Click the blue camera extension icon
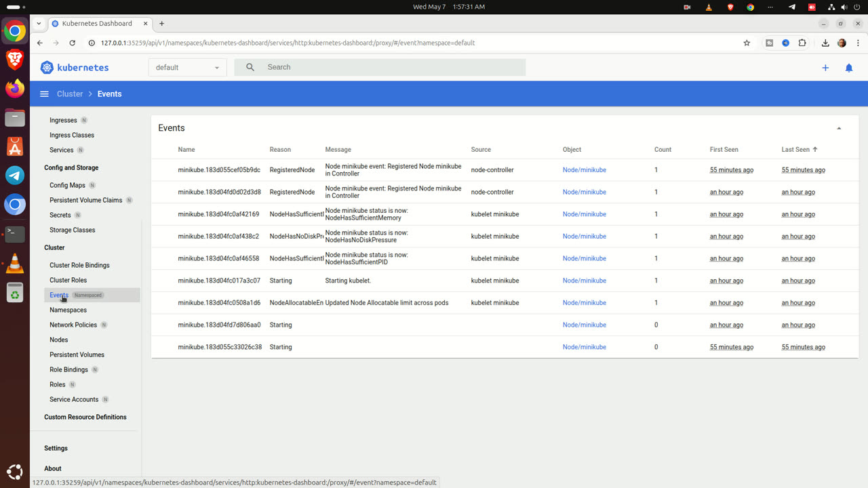The height and width of the screenshot is (488, 868). 785,43
